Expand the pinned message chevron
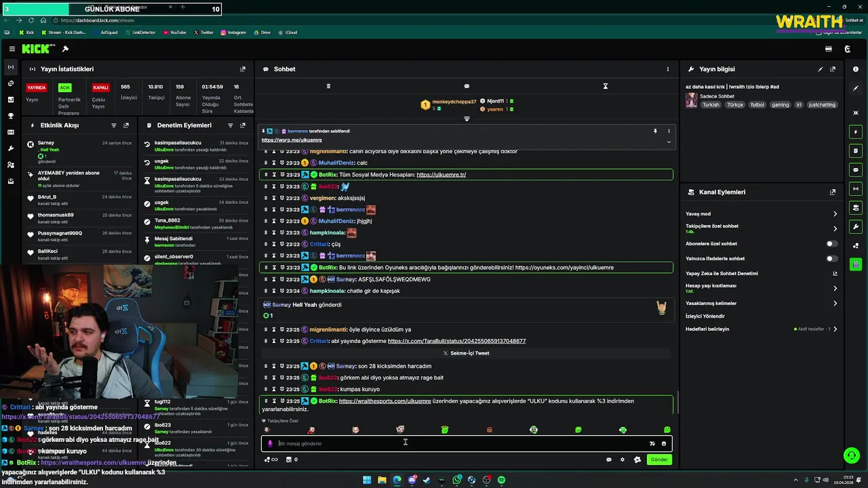Viewport: 868px width, 488px height. [x=669, y=142]
